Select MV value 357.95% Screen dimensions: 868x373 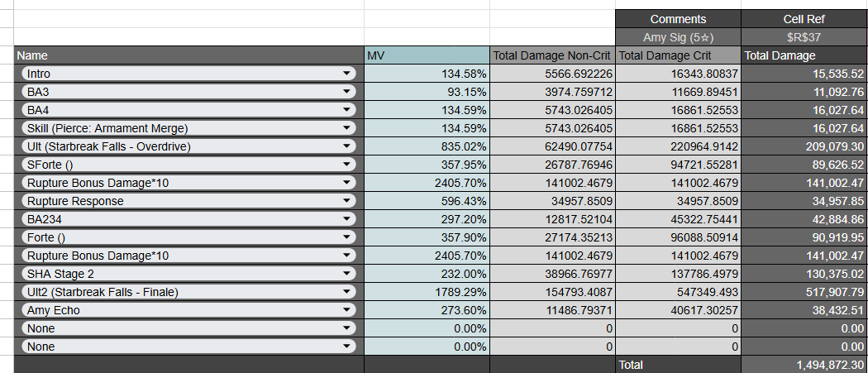(427, 165)
